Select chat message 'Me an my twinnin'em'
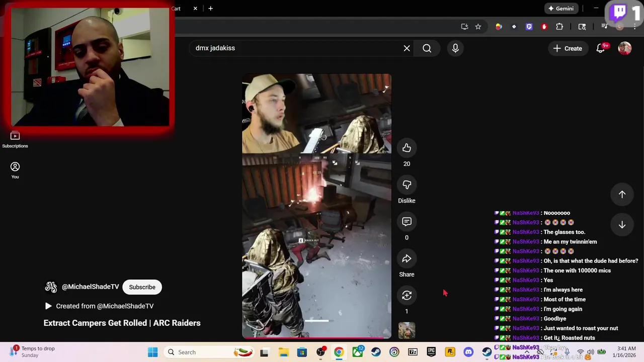The image size is (644, 362). point(570,242)
